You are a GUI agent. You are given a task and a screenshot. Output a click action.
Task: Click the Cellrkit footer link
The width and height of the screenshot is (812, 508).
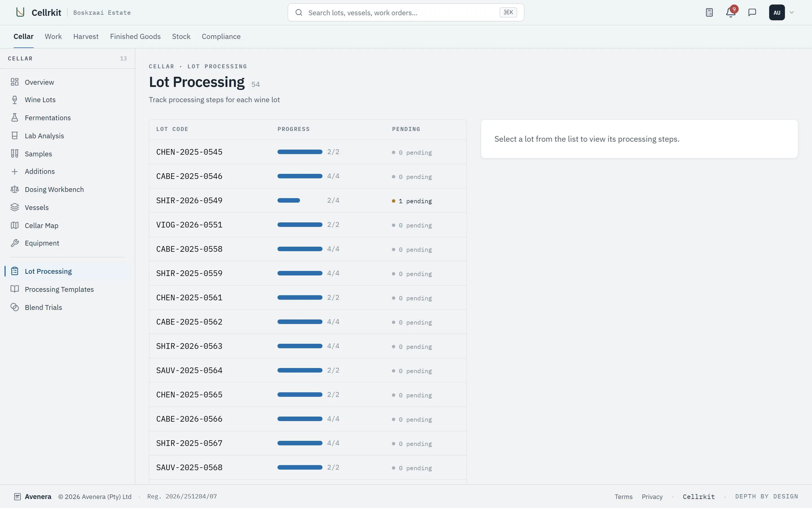[699, 497]
